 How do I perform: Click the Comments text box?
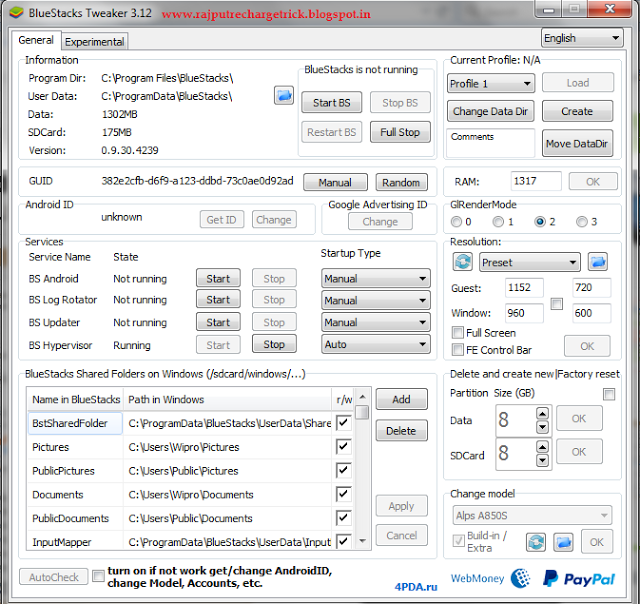click(490, 143)
